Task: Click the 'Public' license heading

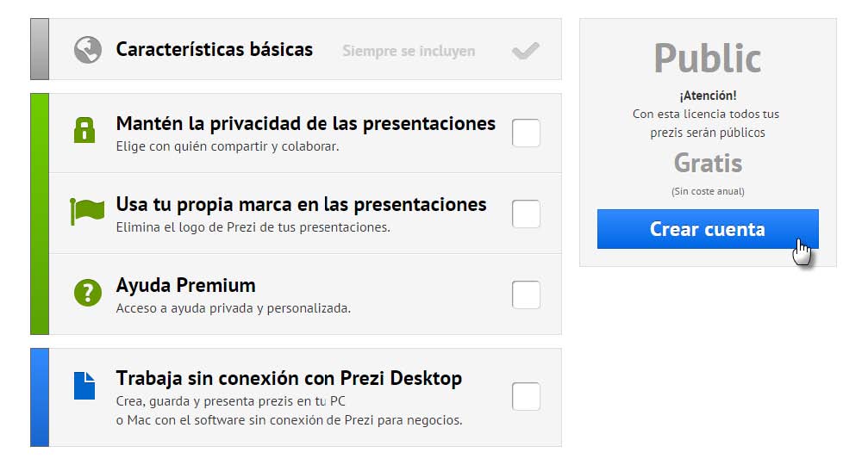Action: click(x=707, y=59)
